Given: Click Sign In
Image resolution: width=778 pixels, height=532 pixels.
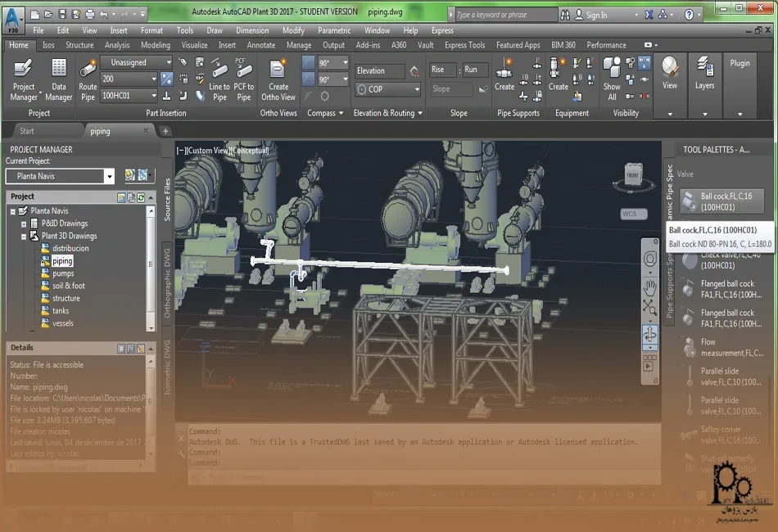Looking at the screenshot, I should coord(596,16).
